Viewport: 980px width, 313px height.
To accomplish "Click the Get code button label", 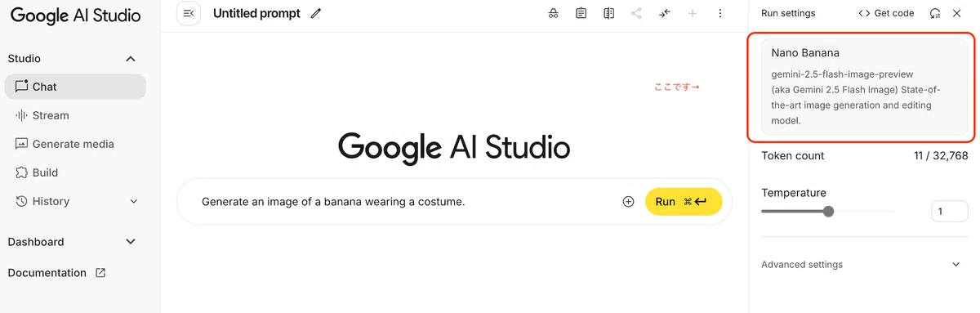I will pos(894,13).
